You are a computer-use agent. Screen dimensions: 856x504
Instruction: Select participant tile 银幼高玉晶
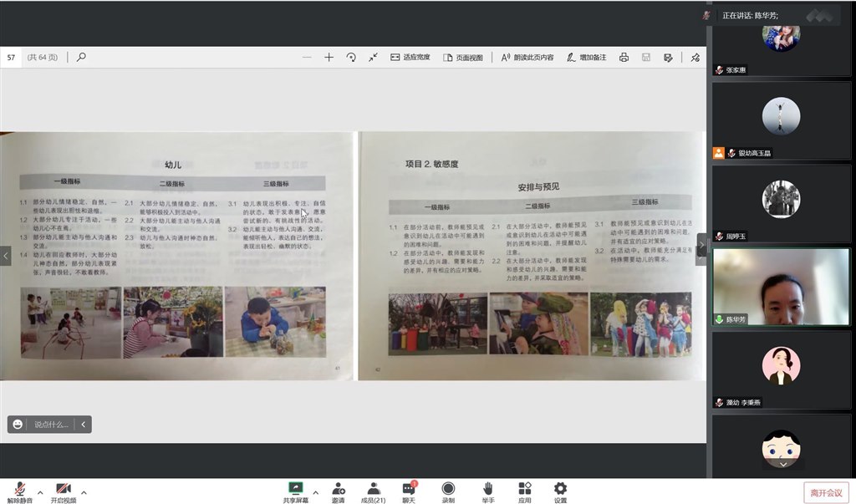click(782, 120)
